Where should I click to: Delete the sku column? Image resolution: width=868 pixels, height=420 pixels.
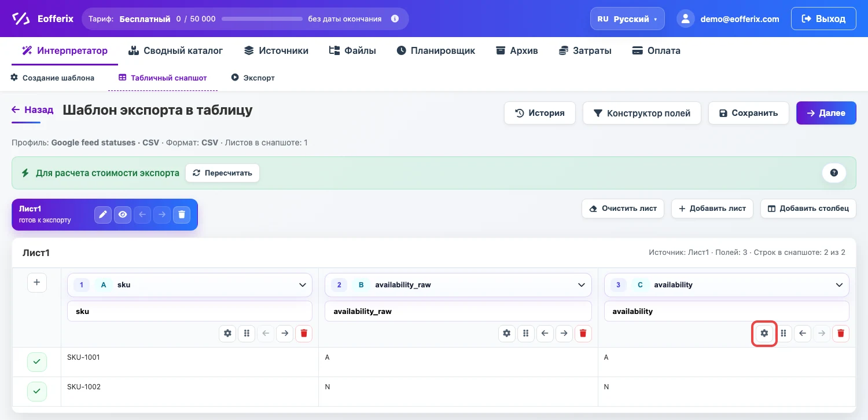(304, 333)
